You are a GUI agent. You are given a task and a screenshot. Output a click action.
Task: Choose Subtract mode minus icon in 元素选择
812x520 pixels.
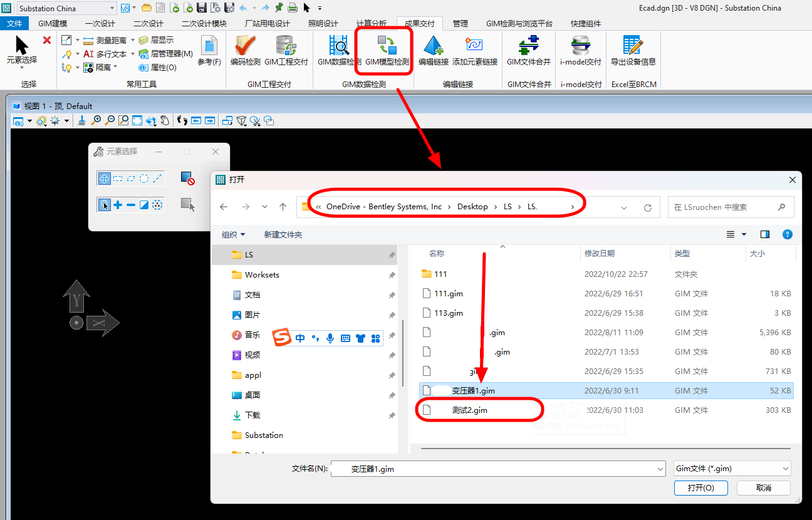tap(131, 205)
